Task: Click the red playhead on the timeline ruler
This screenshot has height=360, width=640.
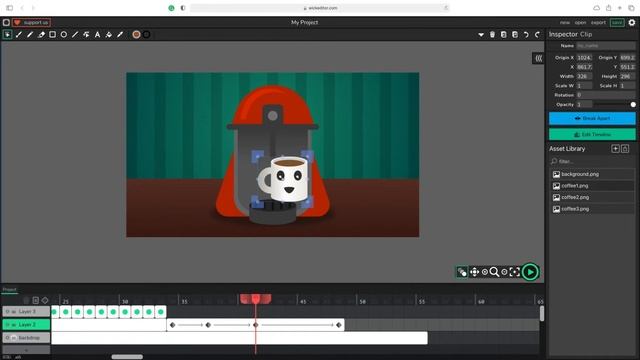Action: coord(256,299)
